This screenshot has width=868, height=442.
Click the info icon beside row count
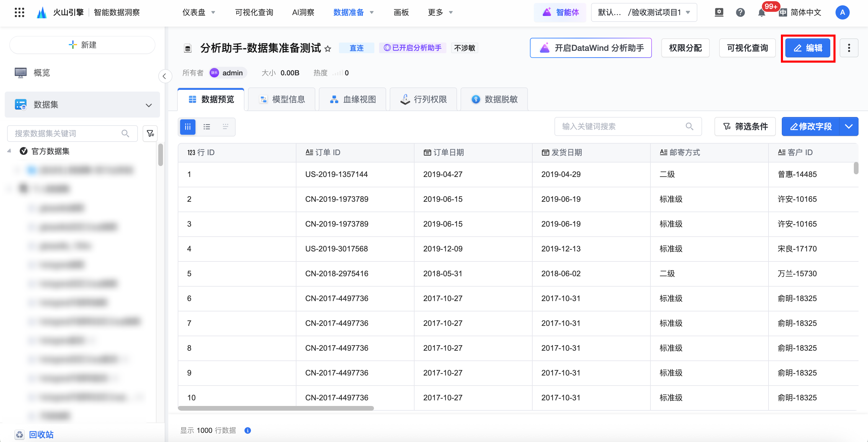coord(248,430)
